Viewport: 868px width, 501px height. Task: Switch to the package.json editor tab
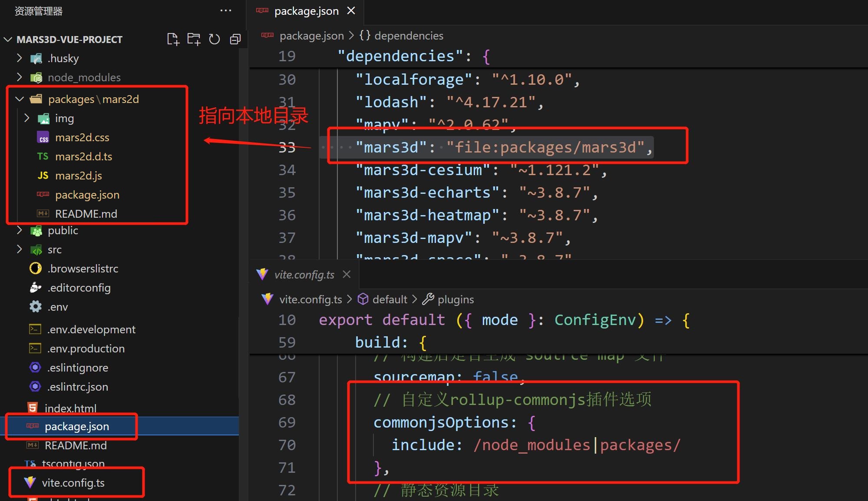pyautogui.click(x=306, y=11)
